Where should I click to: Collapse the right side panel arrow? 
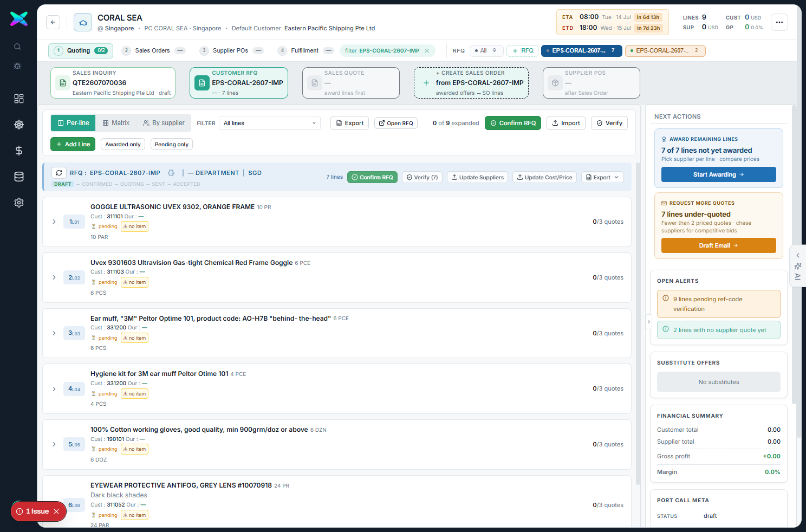(x=649, y=322)
